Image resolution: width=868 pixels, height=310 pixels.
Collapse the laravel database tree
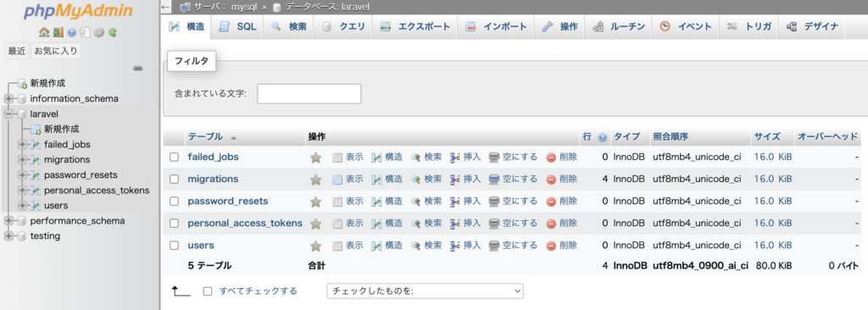(8, 114)
